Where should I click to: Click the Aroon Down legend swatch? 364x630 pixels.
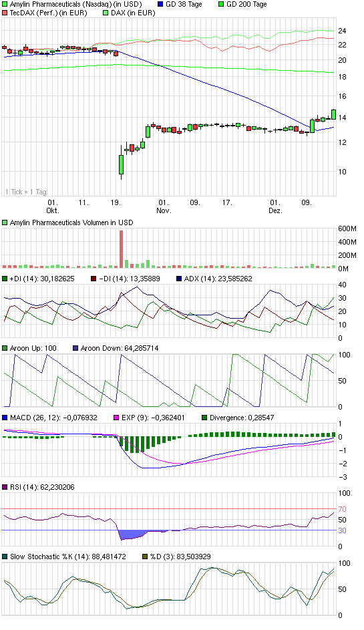coord(75,348)
